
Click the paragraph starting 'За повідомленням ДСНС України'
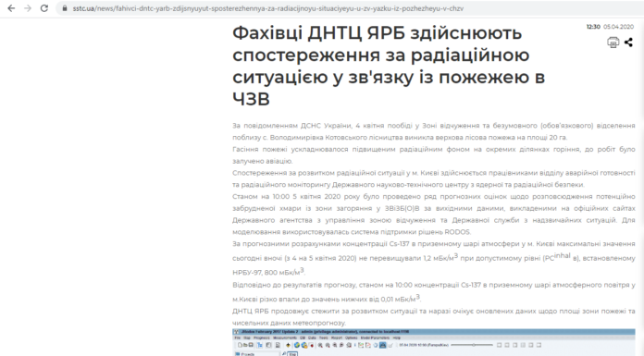(434, 131)
